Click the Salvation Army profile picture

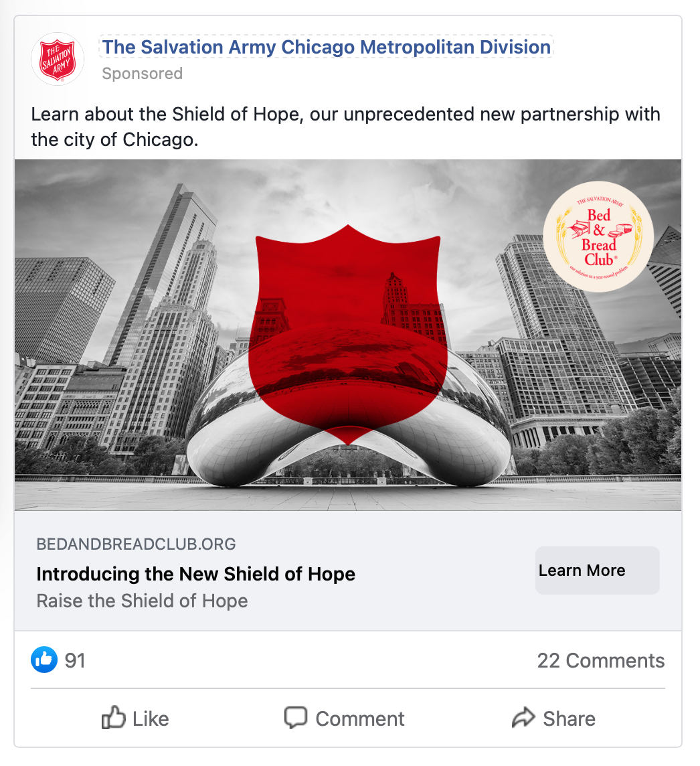click(58, 59)
